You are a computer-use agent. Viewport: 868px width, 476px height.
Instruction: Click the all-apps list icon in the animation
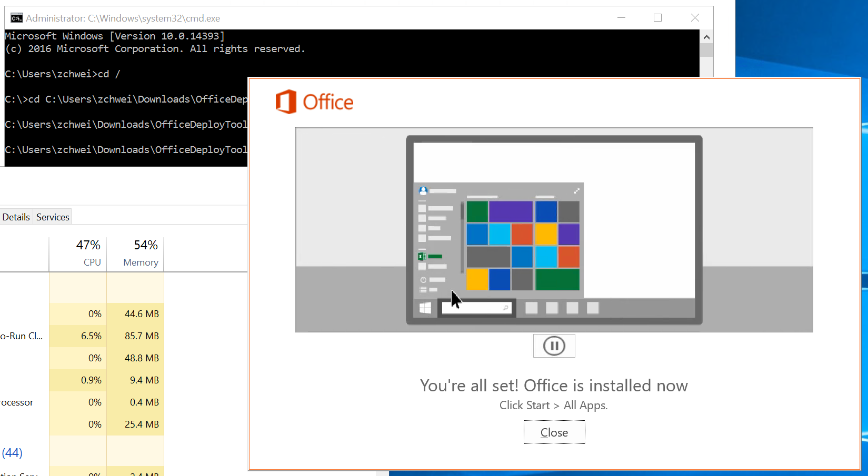[423, 290]
